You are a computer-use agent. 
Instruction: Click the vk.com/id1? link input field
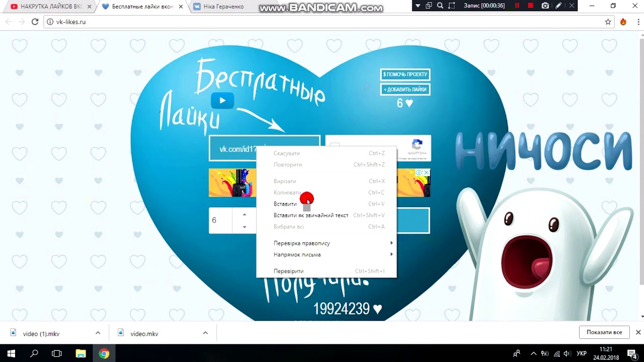tap(265, 149)
